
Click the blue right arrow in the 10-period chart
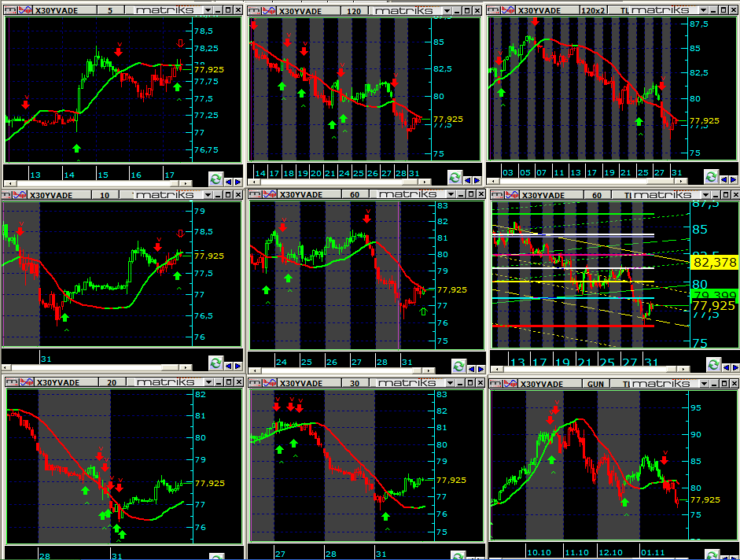tap(237, 365)
